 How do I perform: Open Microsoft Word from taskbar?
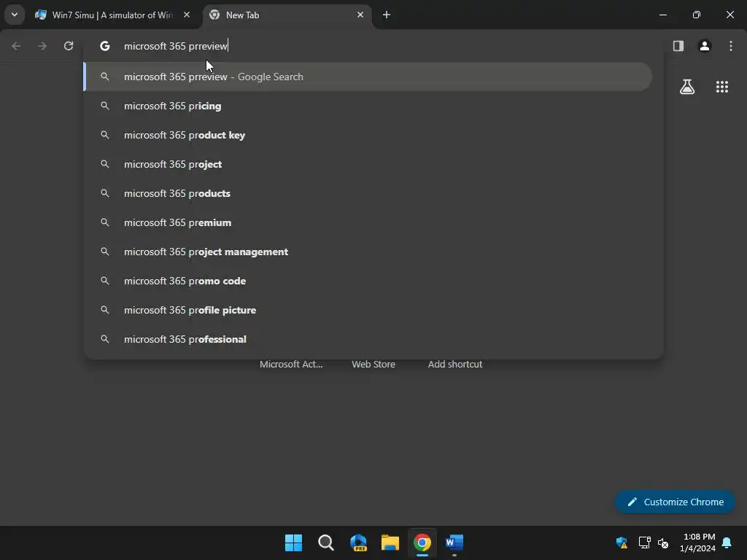click(454, 542)
